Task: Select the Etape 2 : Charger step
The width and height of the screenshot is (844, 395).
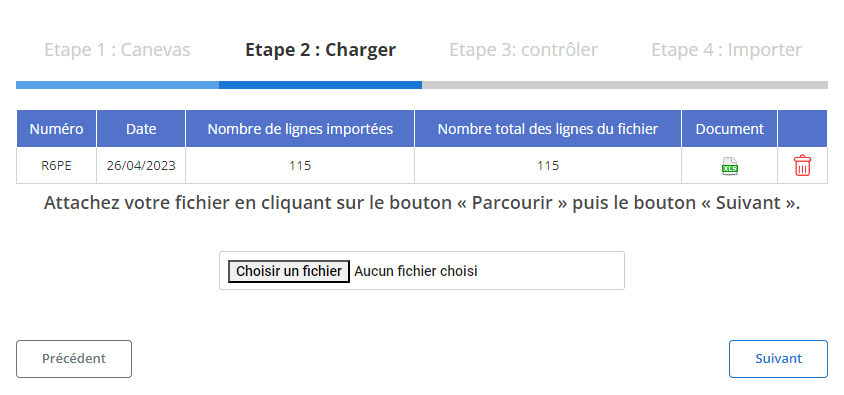Action: (x=320, y=50)
